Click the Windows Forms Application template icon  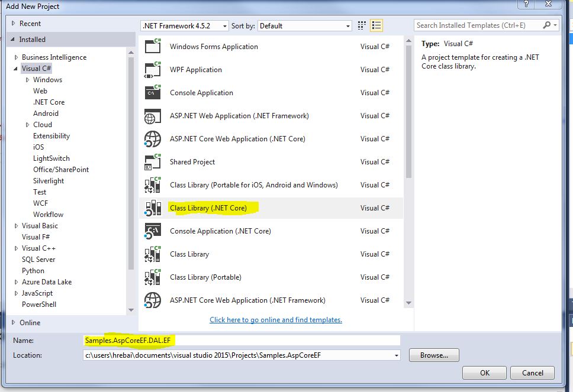coord(153,46)
